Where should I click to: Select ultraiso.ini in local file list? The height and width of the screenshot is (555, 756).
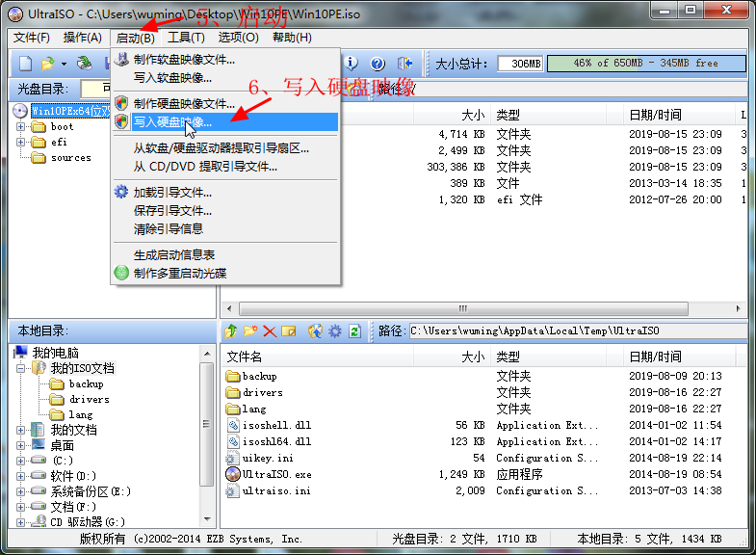coord(276,490)
